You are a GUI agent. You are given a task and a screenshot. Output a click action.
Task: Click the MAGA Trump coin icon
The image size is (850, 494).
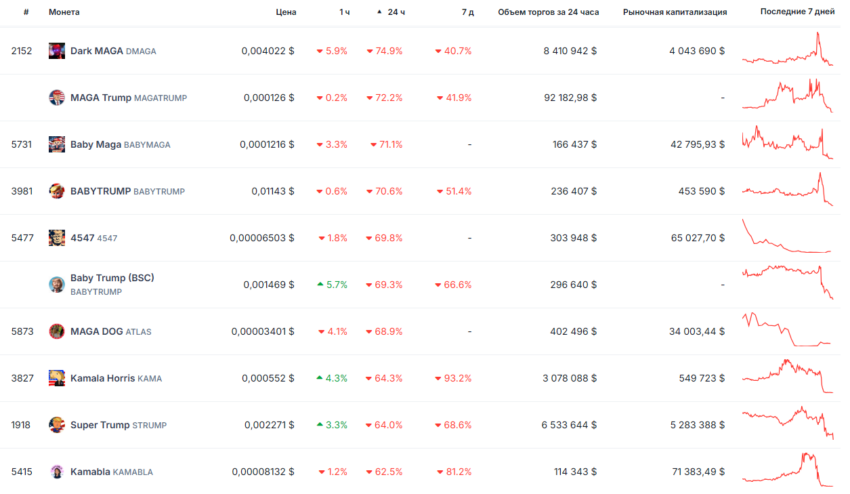tap(56, 98)
